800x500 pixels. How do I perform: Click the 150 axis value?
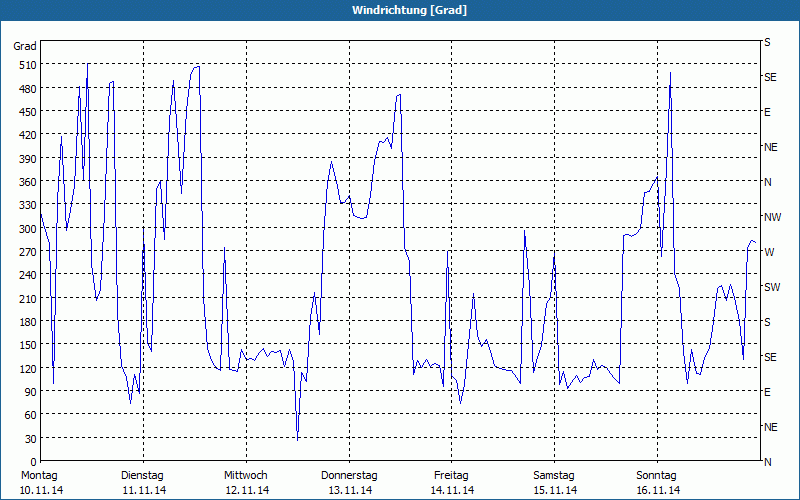[x=28, y=345]
